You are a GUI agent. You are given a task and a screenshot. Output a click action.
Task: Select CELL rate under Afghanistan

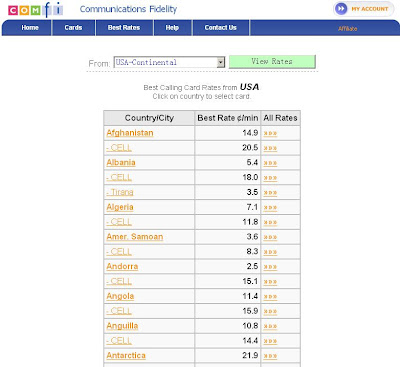[x=119, y=148]
